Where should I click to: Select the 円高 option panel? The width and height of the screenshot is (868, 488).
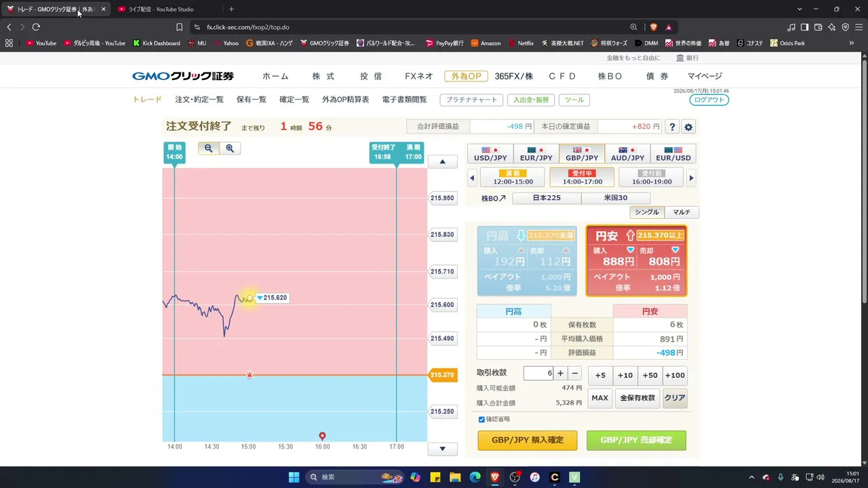click(527, 261)
